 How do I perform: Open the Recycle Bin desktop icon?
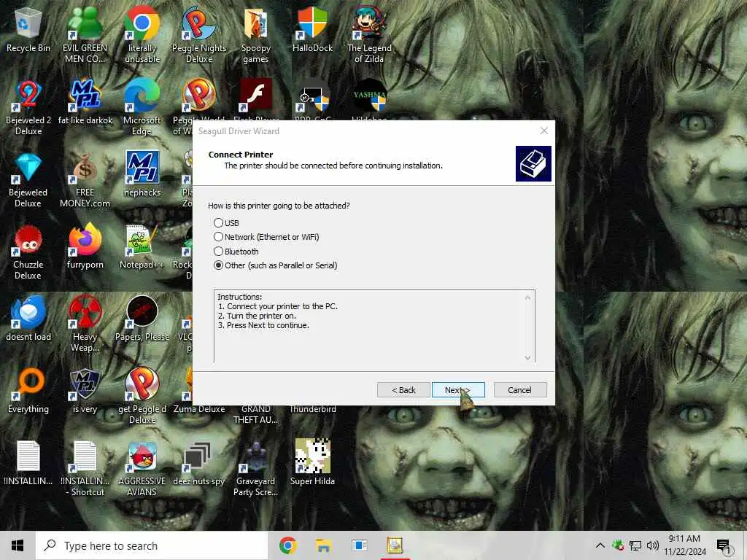pyautogui.click(x=28, y=29)
